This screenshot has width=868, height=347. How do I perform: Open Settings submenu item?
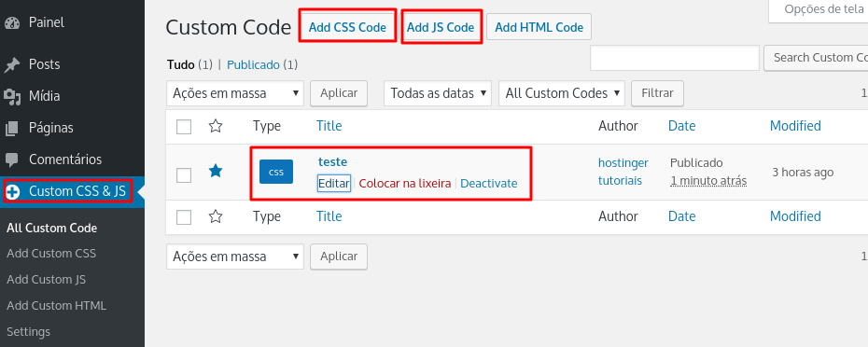tap(28, 331)
